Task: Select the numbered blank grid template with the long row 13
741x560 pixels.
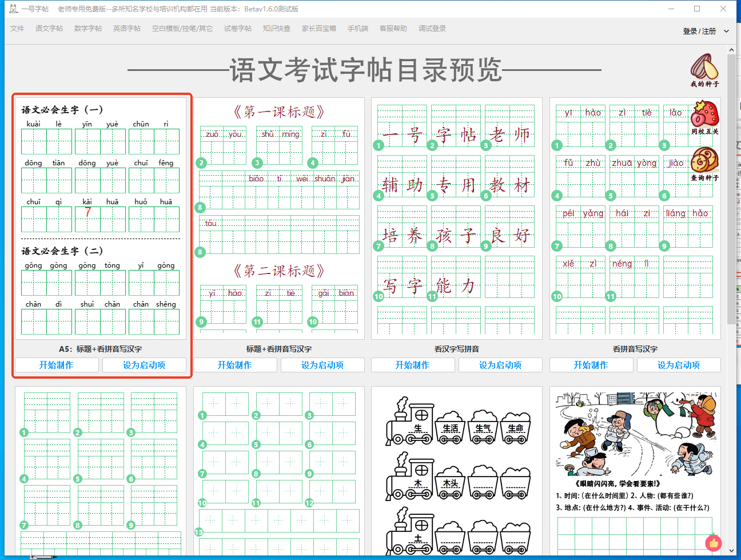Action: (279, 471)
